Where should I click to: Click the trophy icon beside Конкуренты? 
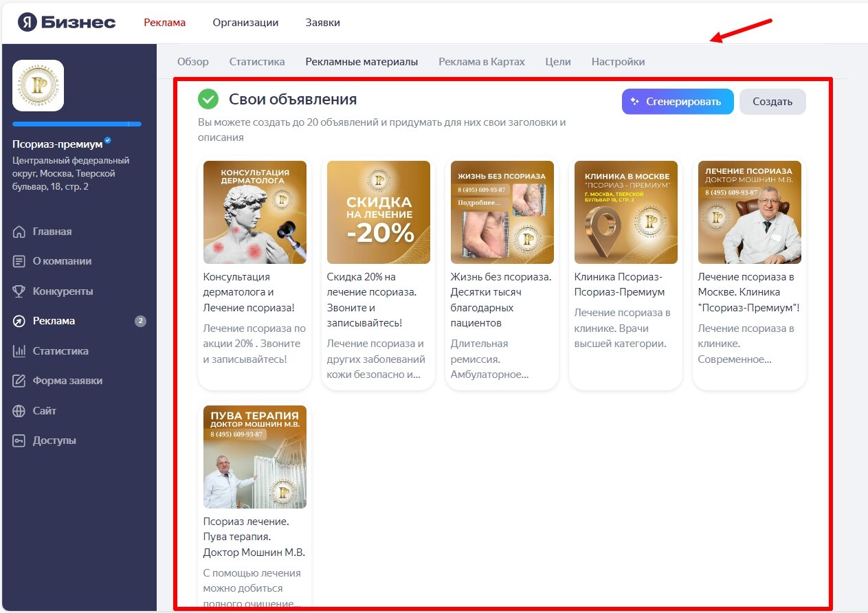(19, 291)
